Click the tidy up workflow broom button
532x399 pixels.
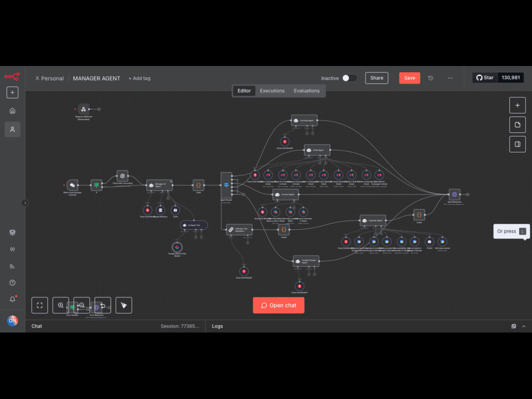tap(124, 305)
